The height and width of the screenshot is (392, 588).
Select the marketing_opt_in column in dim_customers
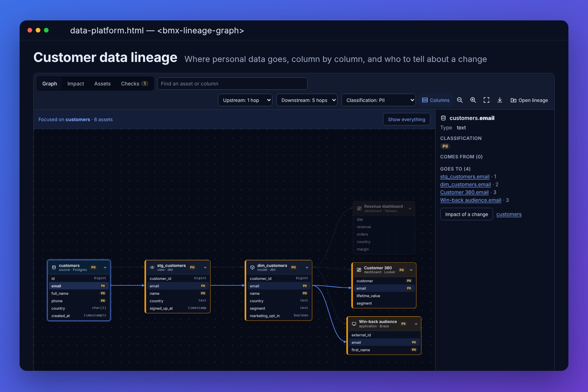coord(279,316)
